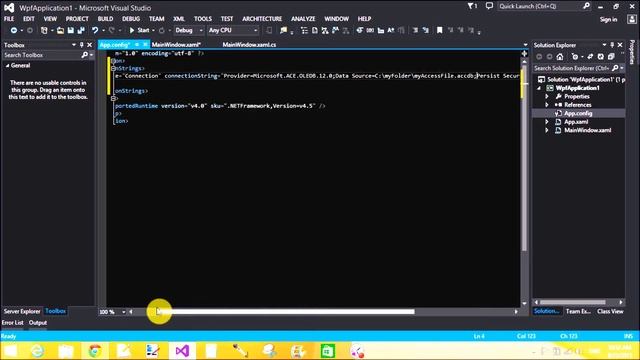Click the Visual Studio taskbar icon
Screen dimensions: 640x360
pos(182,351)
